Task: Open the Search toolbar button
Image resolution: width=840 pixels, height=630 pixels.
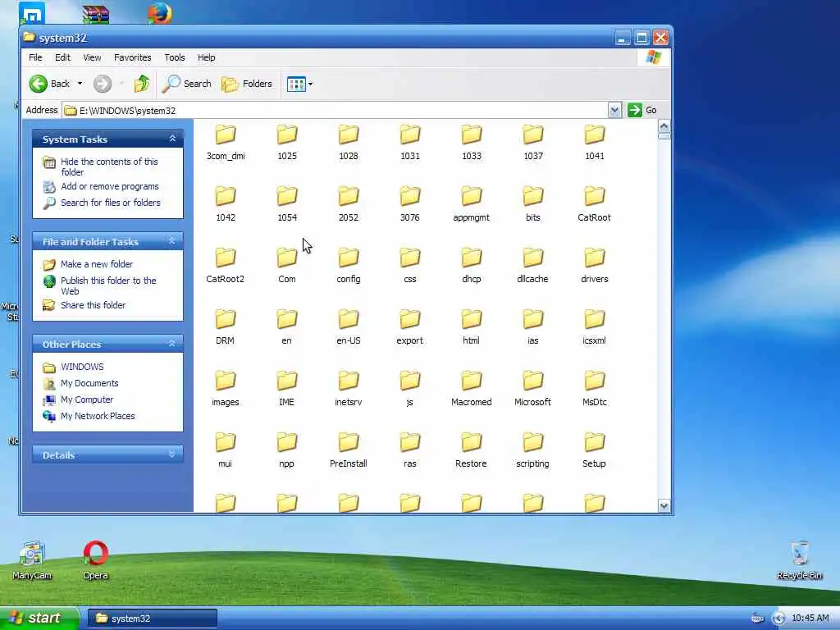Action: (x=187, y=84)
